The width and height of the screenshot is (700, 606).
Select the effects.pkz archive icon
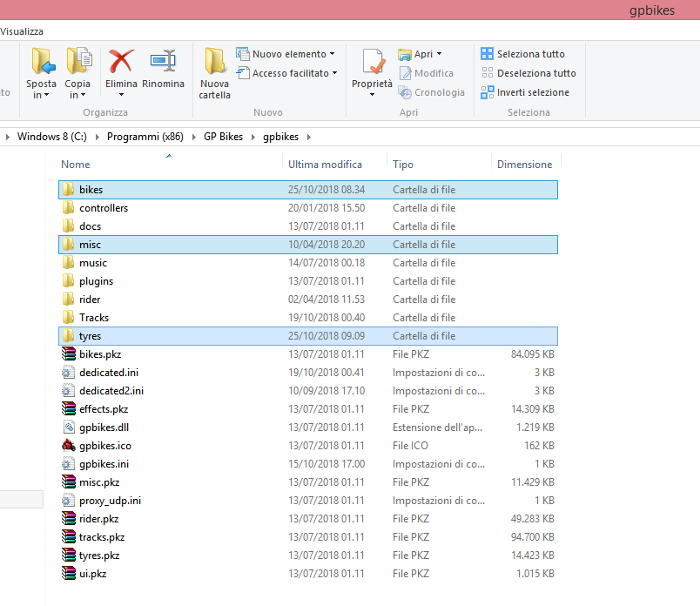click(69, 409)
